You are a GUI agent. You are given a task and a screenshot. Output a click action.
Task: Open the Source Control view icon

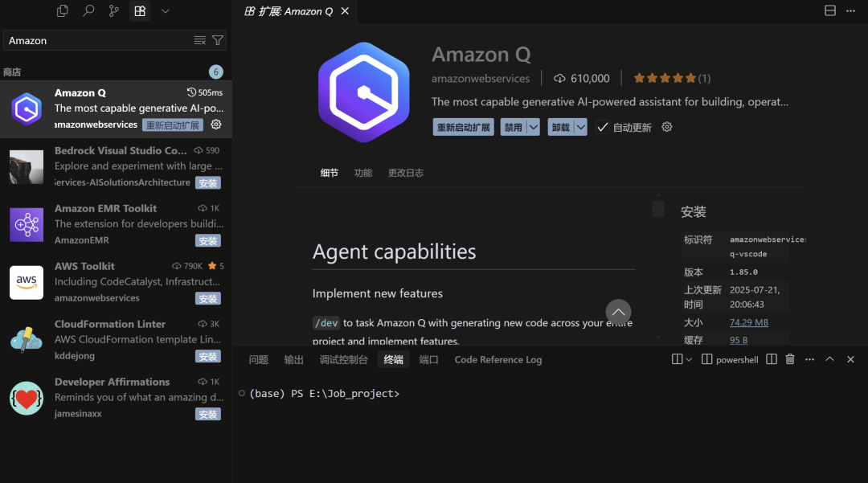coord(114,11)
